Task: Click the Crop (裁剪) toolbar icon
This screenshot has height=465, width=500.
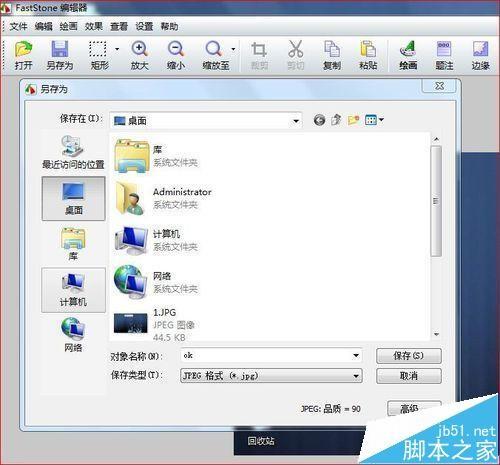Action: coord(259,55)
